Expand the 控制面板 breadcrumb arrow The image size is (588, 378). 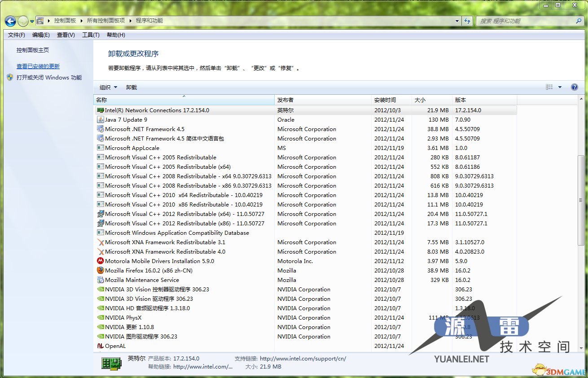click(x=81, y=21)
